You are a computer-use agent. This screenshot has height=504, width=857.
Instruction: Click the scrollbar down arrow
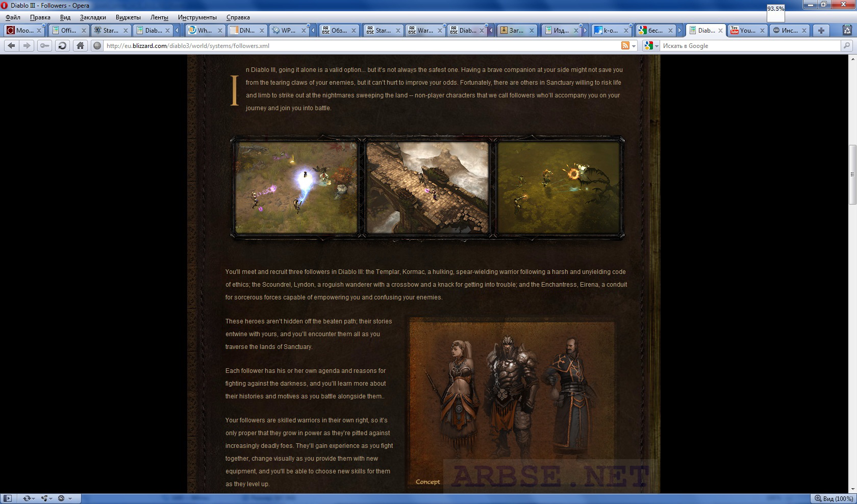pyautogui.click(x=852, y=489)
